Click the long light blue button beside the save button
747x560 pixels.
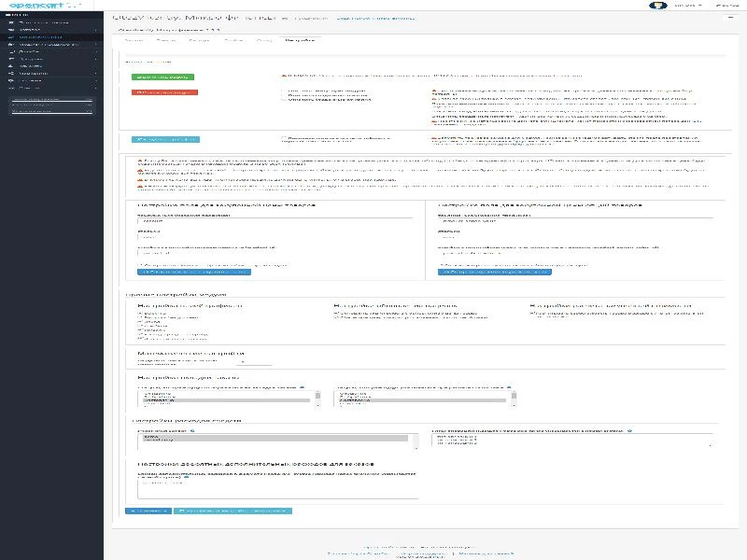point(233,511)
